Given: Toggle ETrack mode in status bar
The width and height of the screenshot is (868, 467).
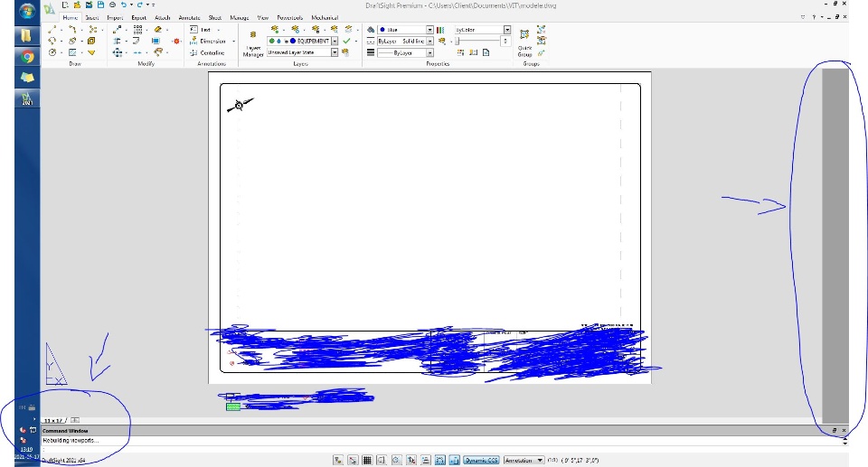Looking at the screenshot, I should pos(425,460).
